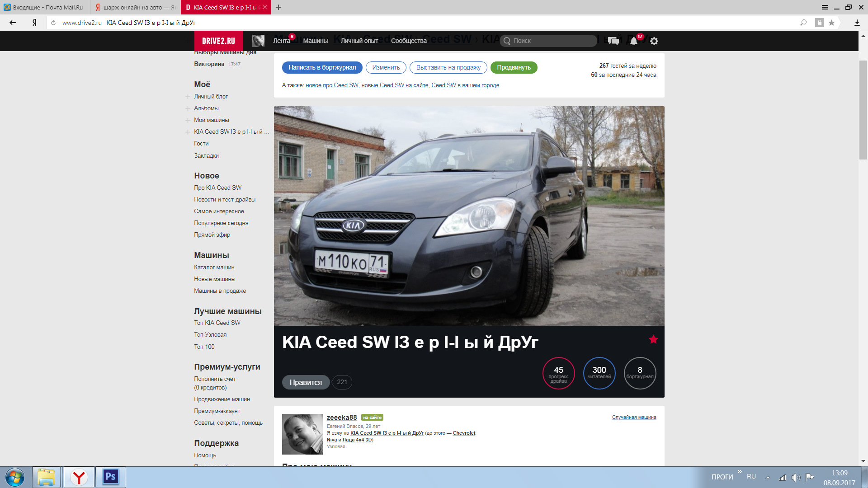Open the messages chat bubble icon

(613, 41)
